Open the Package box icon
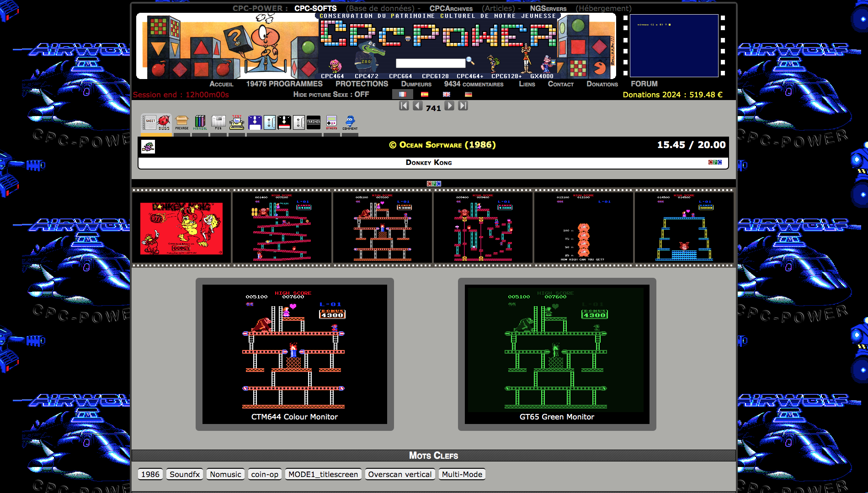 tap(182, 122)
